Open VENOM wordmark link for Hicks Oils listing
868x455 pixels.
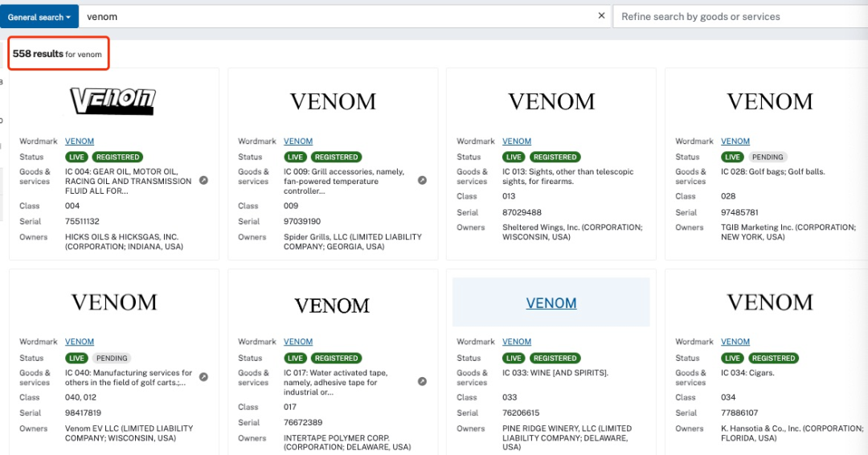pos(80,141)
